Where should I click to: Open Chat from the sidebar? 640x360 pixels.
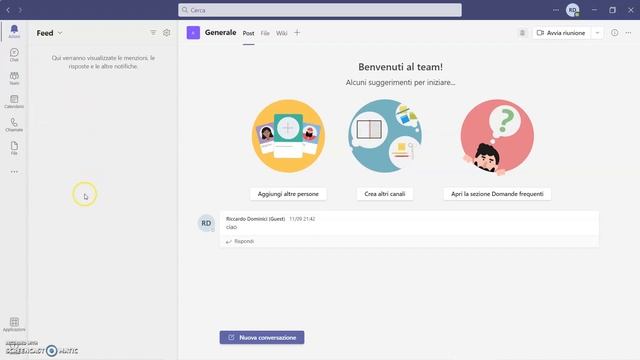14,55
